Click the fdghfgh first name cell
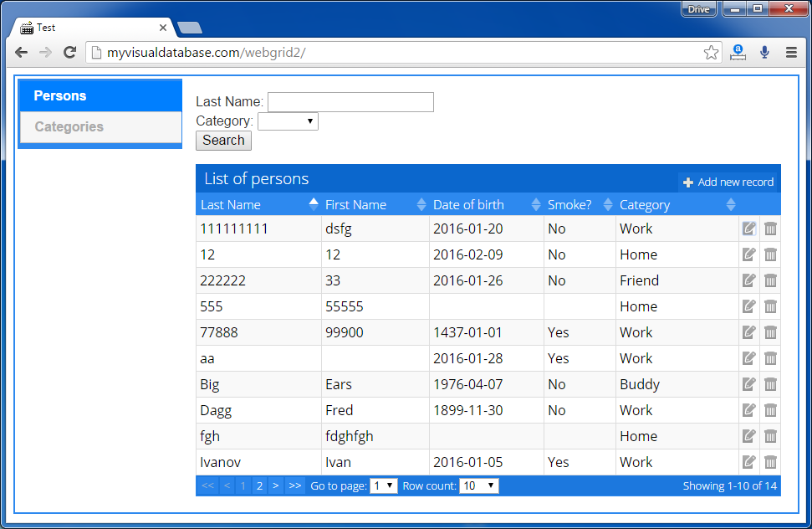Screen dimensions: 812x529 (x=375, y=436)
